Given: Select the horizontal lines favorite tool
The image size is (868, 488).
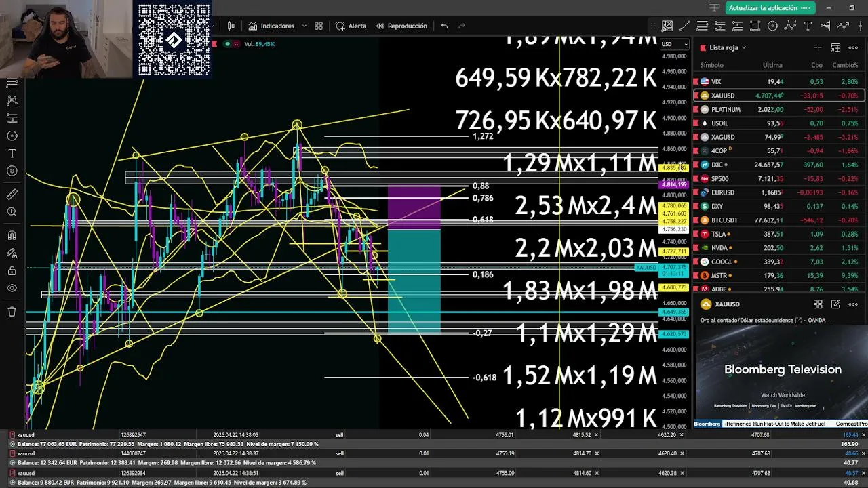Looking at the screenshot, I should [703, 26].
